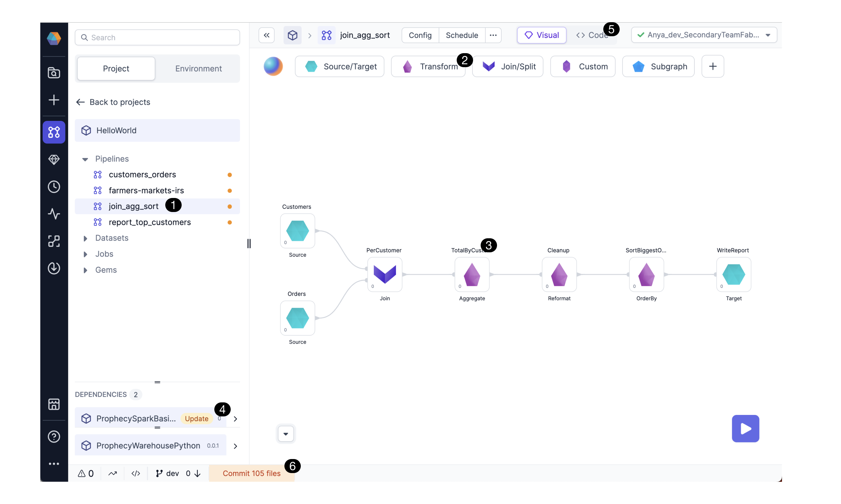Click Commit 105 files button

tap(252, 473)
